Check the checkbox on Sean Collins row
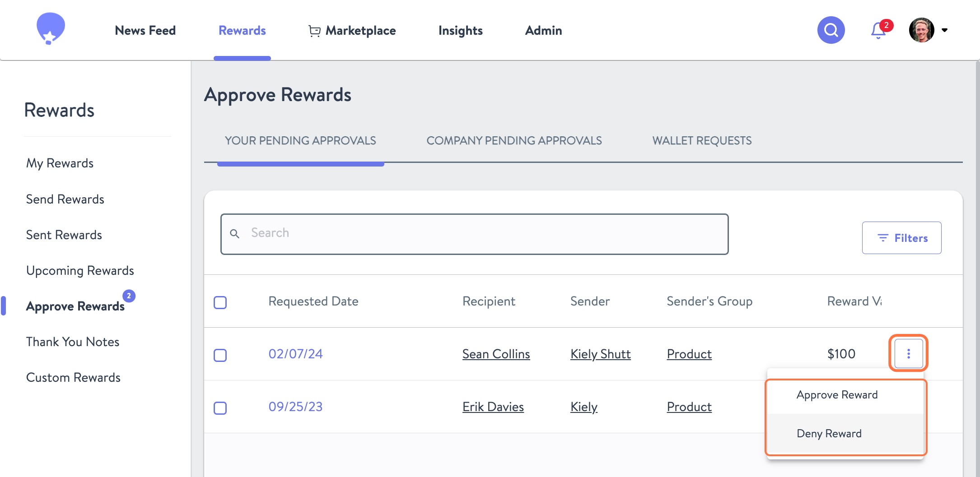980x477 pixels. (220, 356)
